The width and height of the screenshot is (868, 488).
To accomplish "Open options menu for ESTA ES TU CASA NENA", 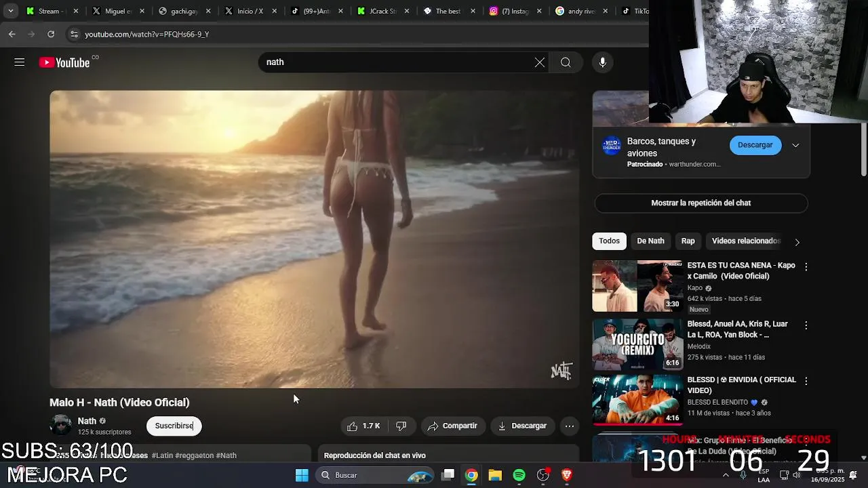I will (x=806, y=267).
